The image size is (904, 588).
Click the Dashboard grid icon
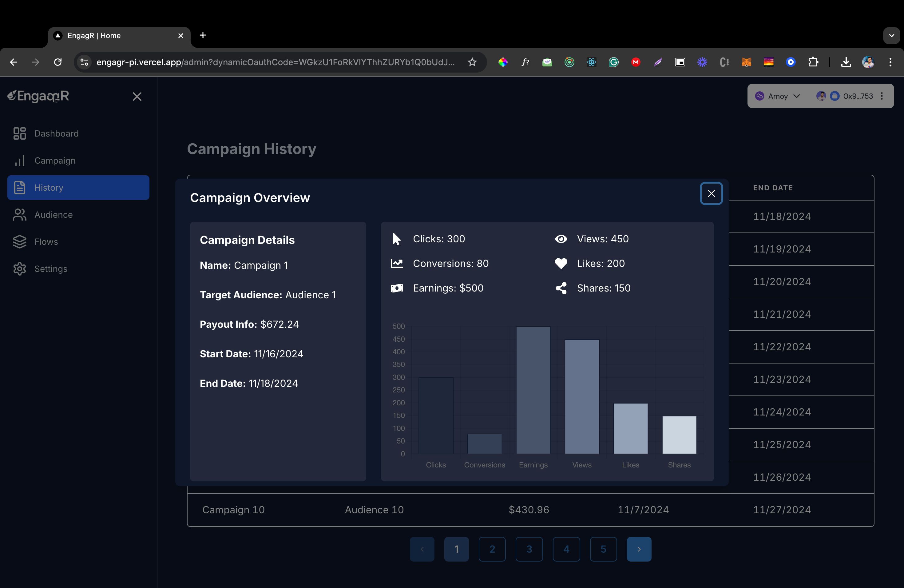[x=19, y=133]
